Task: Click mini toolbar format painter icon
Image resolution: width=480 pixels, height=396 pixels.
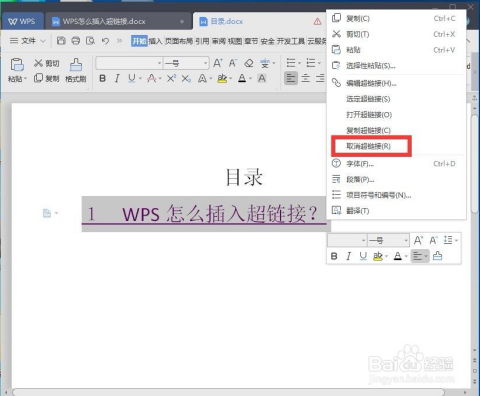Action: [x=437, y=256]
